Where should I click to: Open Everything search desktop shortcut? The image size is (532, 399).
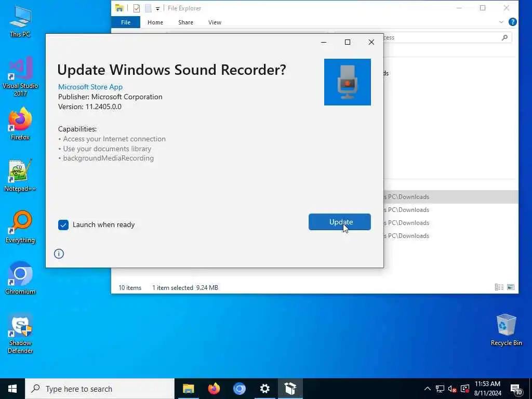(x=20, y=227)
